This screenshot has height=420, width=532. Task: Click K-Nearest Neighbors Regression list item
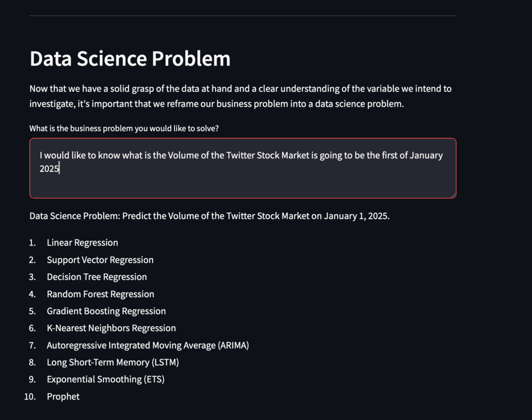coord(111,328)
